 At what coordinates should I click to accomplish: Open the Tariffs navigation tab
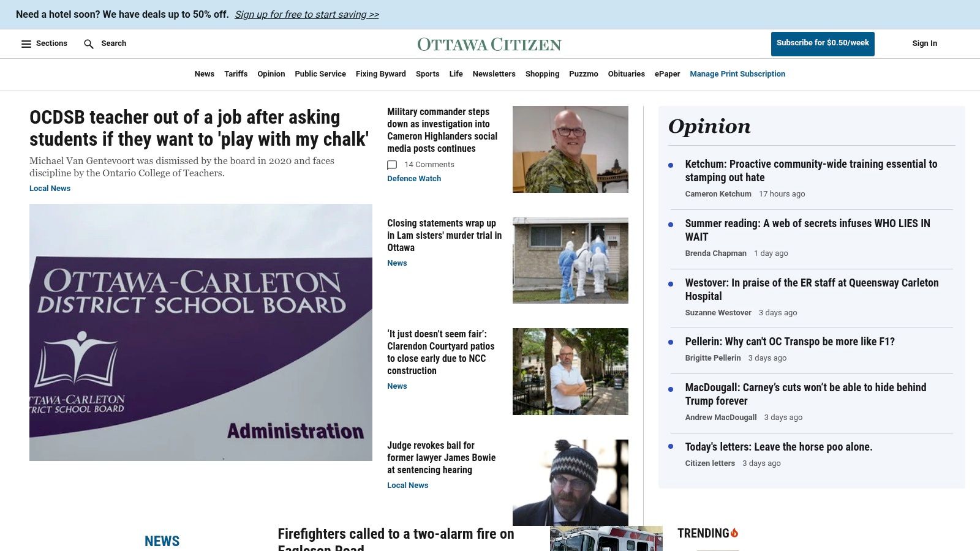click(x=236, y=74)
